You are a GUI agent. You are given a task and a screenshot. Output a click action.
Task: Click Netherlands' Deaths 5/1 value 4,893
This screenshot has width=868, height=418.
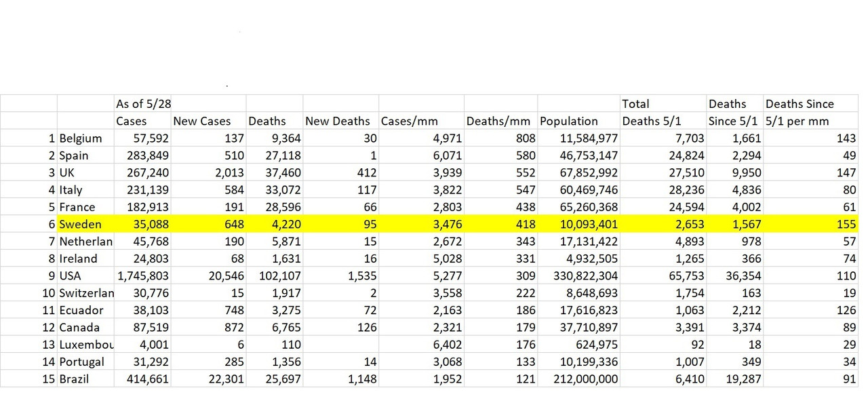[663, 242]
